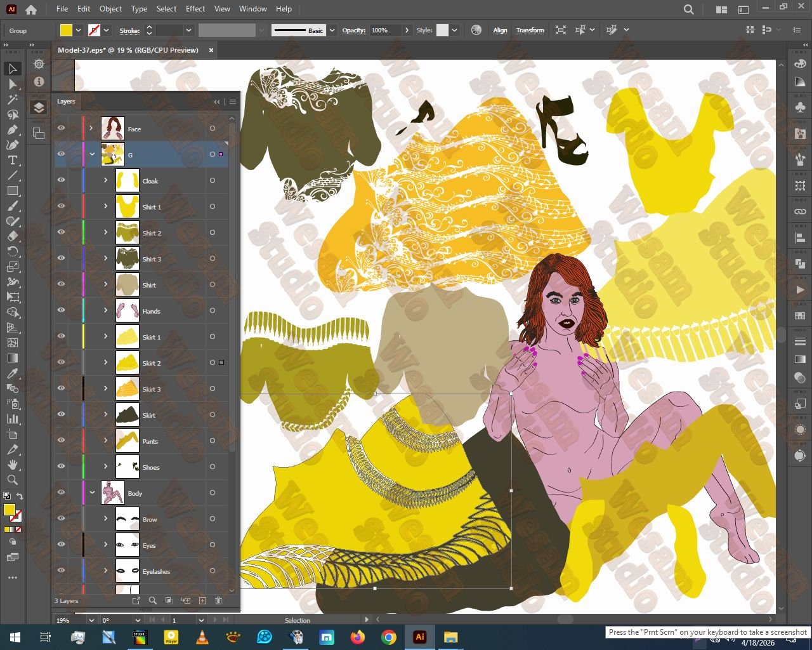This screenshot has height=650, width=812.
Task: Open the Properties panel gear icon
Action: (x=39, y=64)
